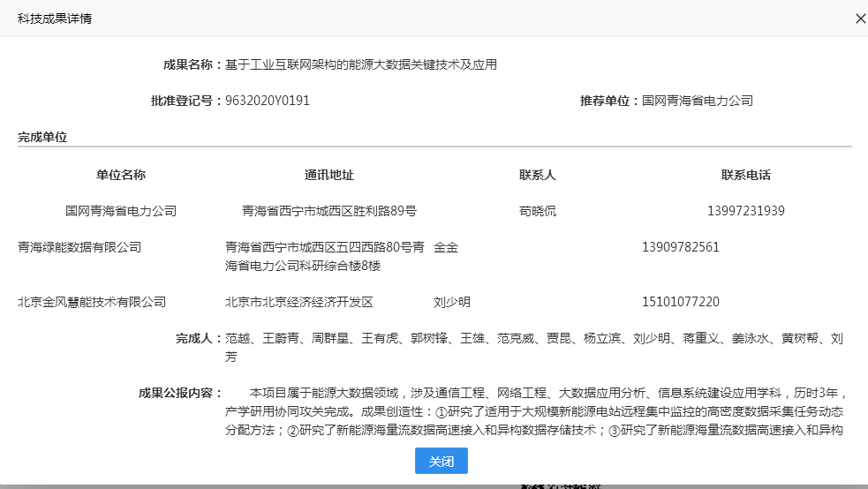This screenshot has width=868, height=489.
Task: Click the unit 北京金风慧能技术有限公司
Action: tap(92, 302)
